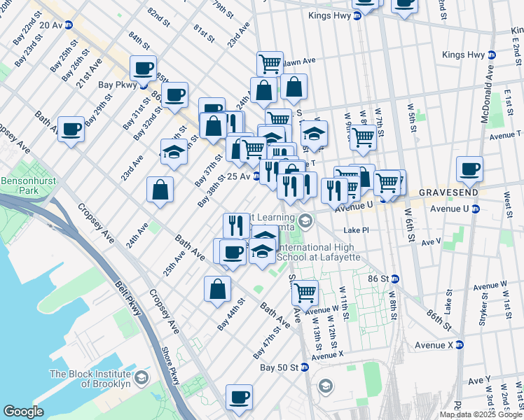Open the coffee marker at the map's bottom edge
Viewport: 524px width, 420px height.
[x=240, y=397]
